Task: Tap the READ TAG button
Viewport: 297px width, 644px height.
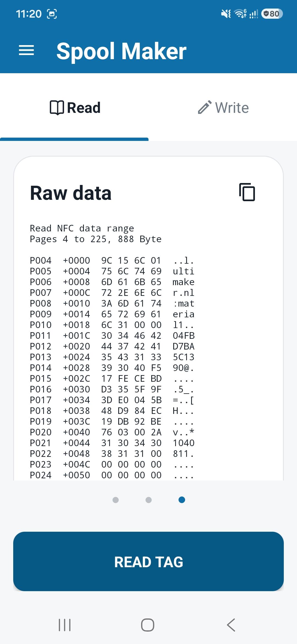Action: click(x=148, y=561)
